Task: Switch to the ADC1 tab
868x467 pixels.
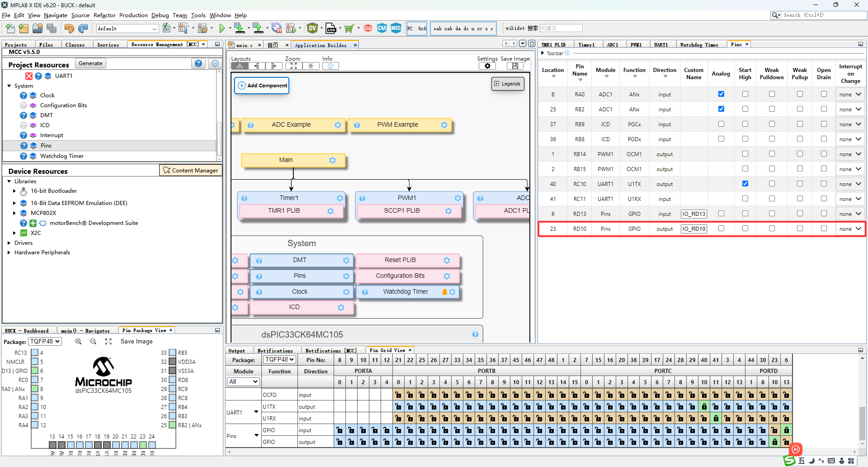Action: [x=613, y=45]
